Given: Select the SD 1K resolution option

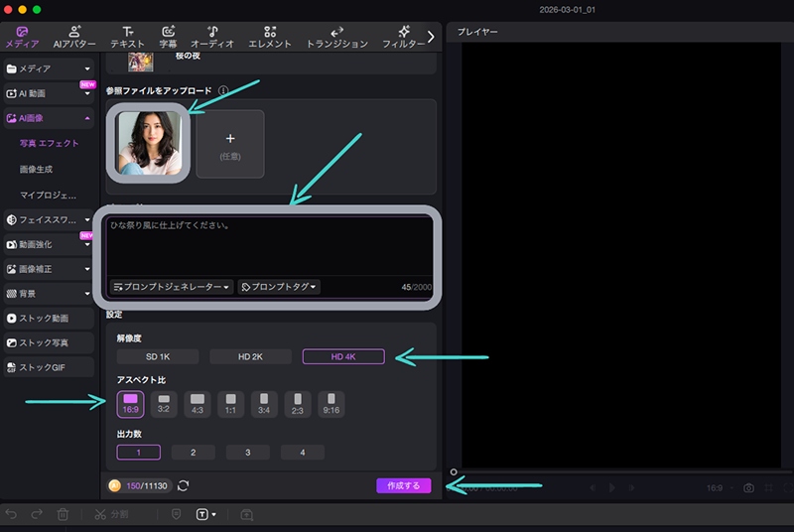Looking at the screenshot, I should point(158,356).
